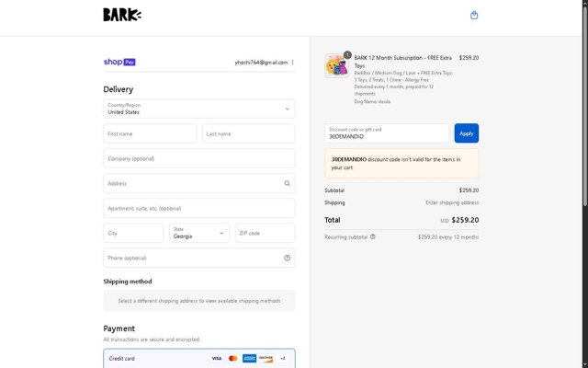Click the Shipping method heading

[x=128, y=282]
